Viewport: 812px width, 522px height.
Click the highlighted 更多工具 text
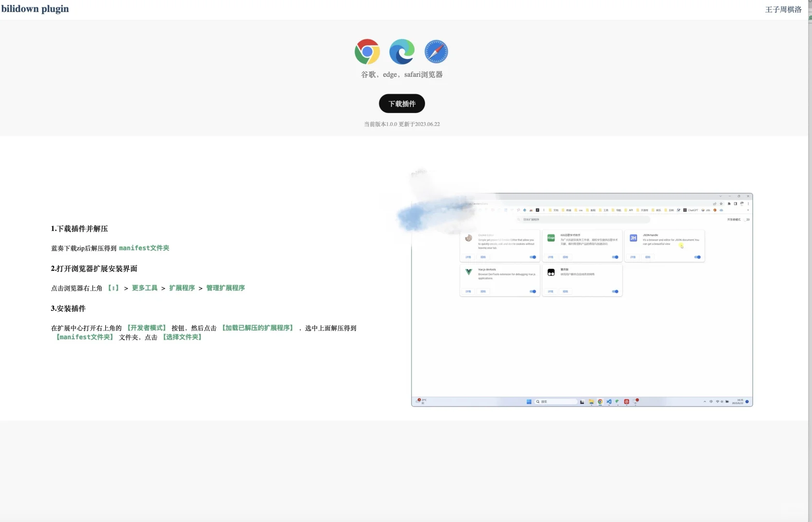tap(145, 288)
